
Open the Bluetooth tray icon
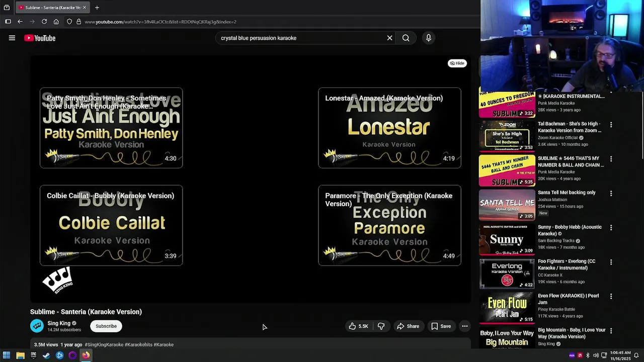coord(588,355)
